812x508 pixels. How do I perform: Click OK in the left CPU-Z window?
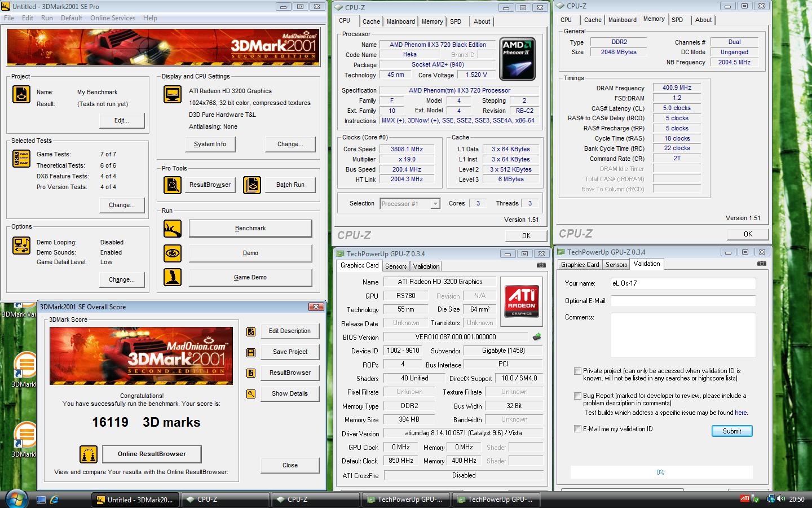(526, 236)
